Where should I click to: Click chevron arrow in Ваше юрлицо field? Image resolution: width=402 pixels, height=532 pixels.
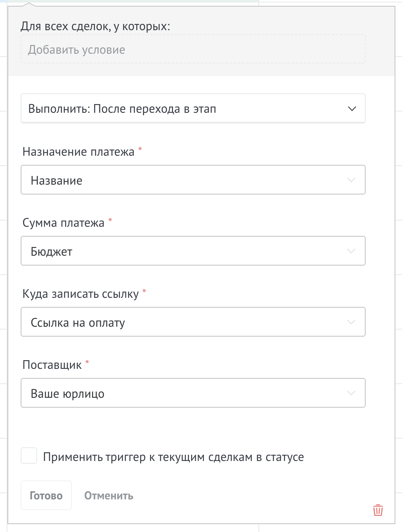(351, 393)
